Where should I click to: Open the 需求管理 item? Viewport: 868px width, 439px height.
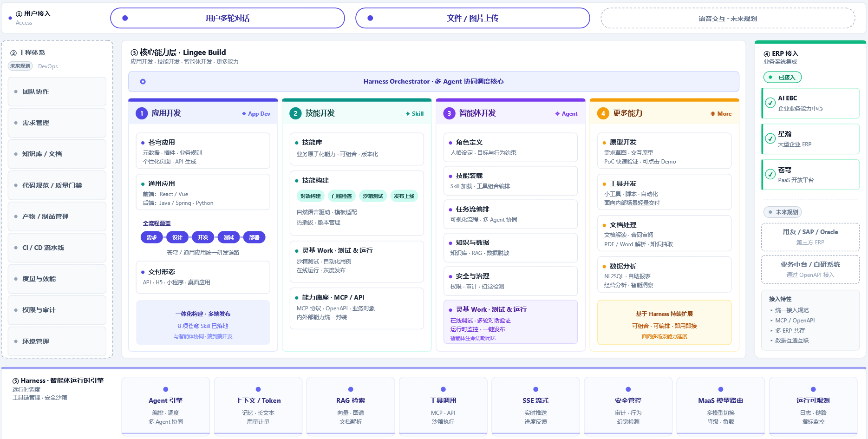pos(57,123)
